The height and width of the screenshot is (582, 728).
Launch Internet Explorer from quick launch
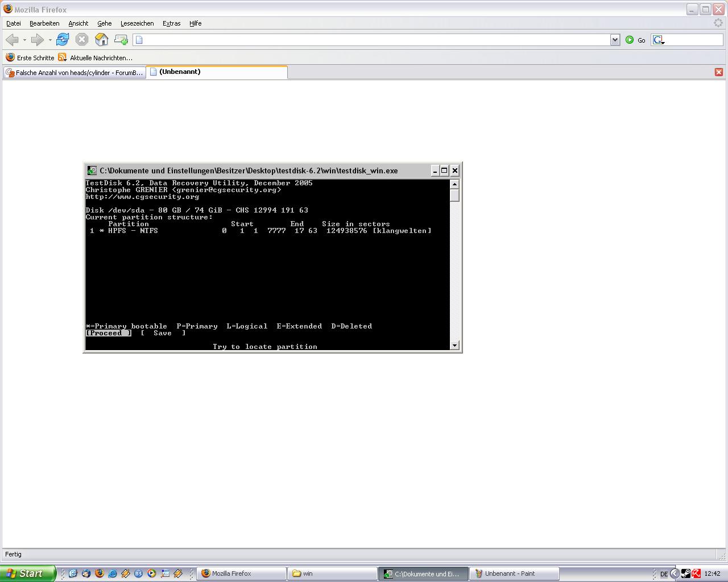pyautogui.click(x=112, y=573)
